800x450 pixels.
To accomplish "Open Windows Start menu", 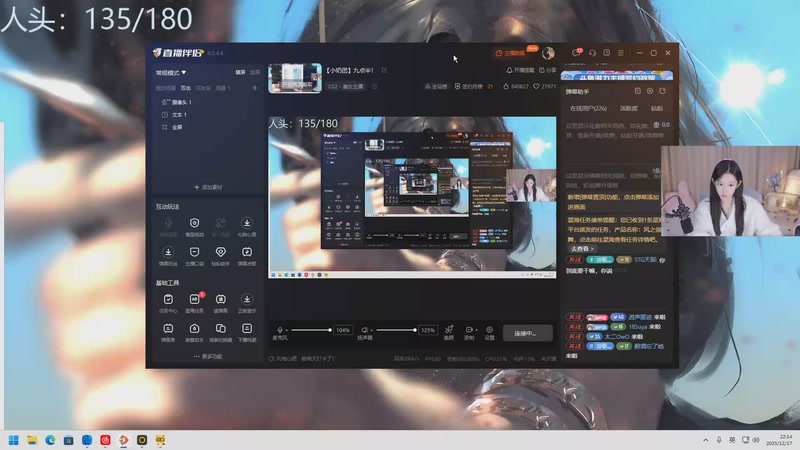I will tap(14, 440).
